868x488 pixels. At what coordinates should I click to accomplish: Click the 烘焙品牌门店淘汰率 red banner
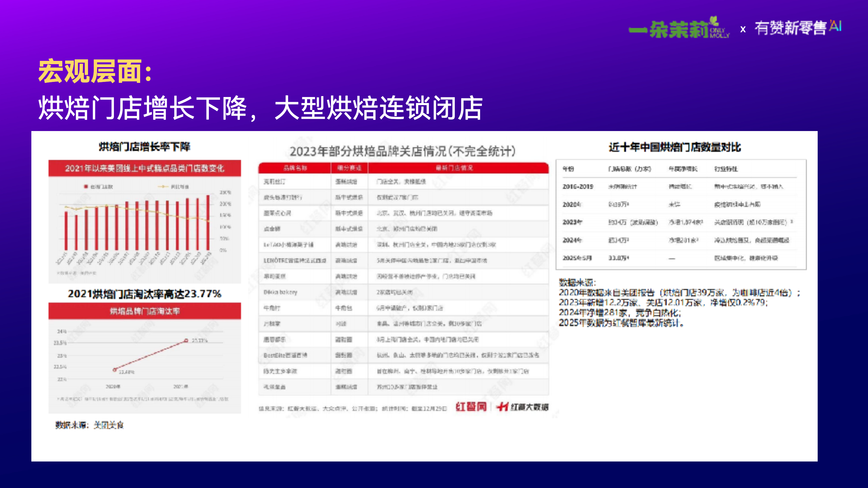[x=145, y=311]
